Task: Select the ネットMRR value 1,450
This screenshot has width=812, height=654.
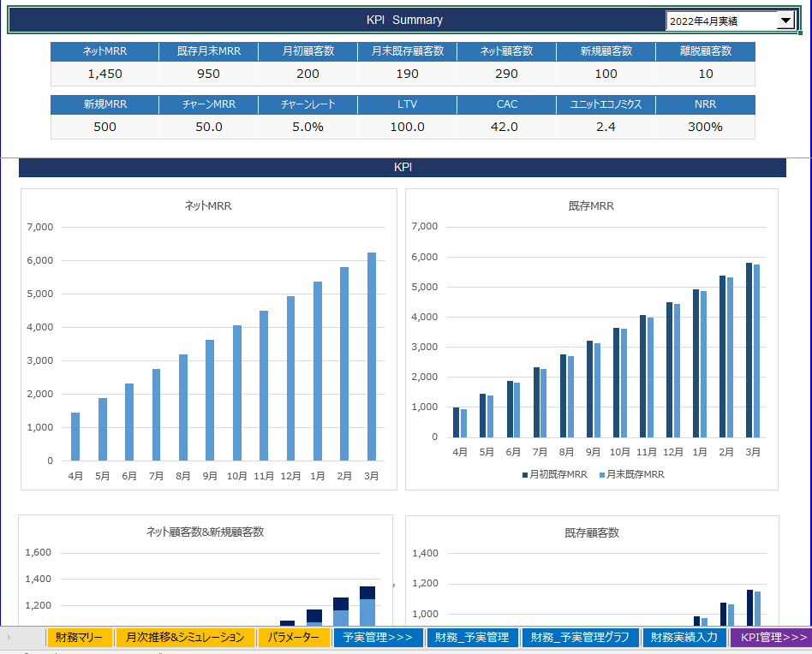Action: pyautogui.click(x=104, y=74)
